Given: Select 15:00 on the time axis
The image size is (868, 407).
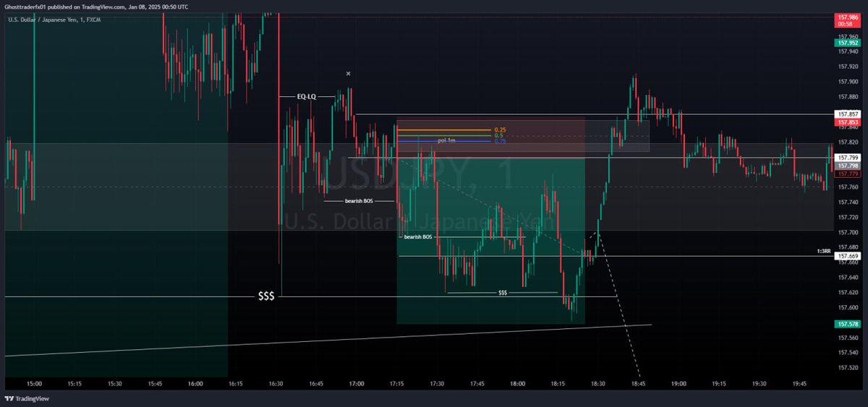Looking at the screenshot, I should 34,384.
